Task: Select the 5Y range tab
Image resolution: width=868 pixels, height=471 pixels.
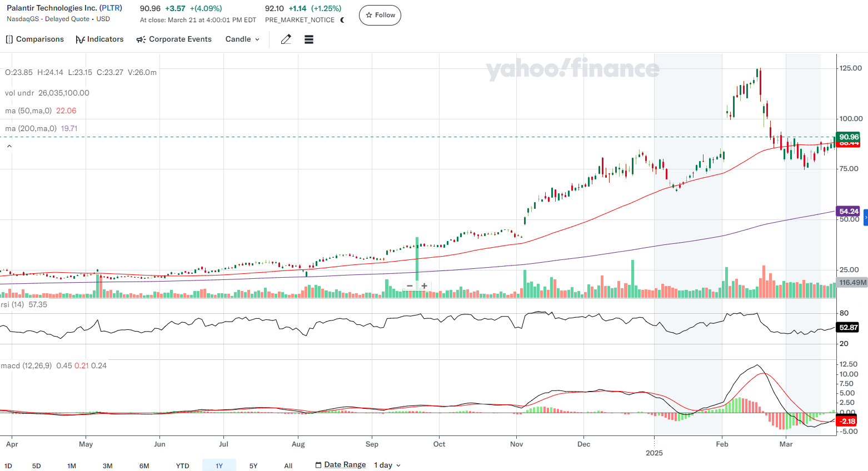Action: pos(253,465)
